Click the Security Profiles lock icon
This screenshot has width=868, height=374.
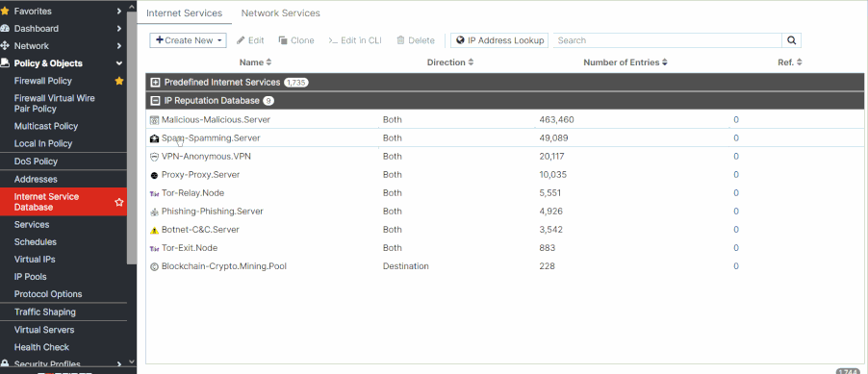coord(5,364)
